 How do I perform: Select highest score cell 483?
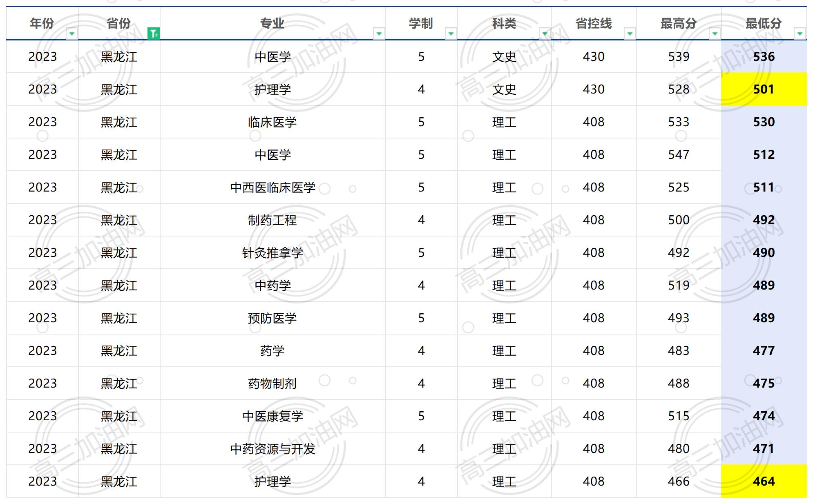(679, 350)
